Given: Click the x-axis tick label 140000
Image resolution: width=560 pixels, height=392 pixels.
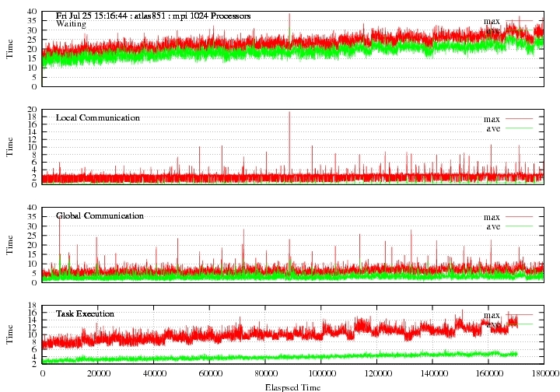Looking at the screenshot, I should [432, 374].
